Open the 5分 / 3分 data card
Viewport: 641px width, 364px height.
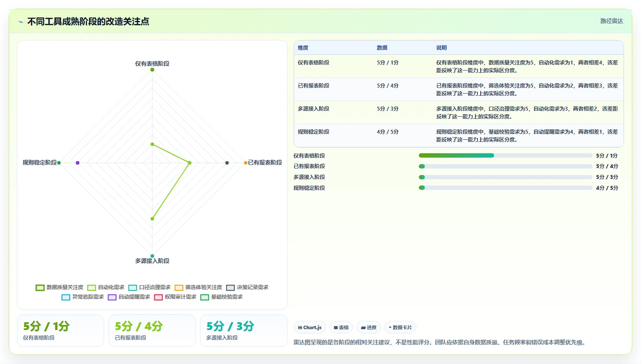pos(244,330)
